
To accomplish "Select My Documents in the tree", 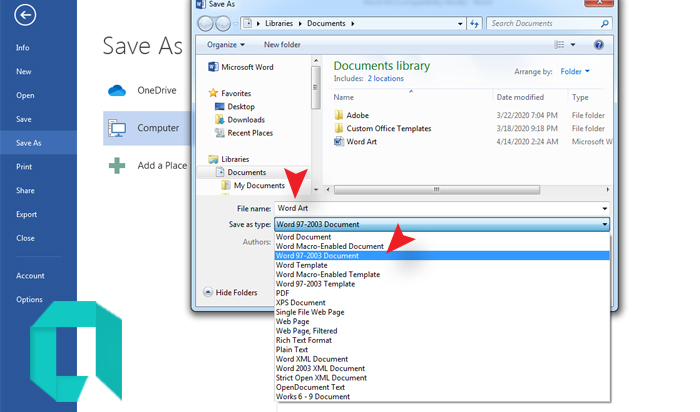I will pos(259,186).
